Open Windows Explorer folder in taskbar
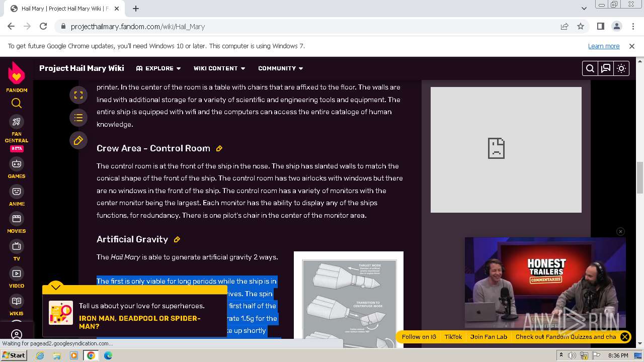This screenshot has height=362, width=644. click(x=57, y=355)
